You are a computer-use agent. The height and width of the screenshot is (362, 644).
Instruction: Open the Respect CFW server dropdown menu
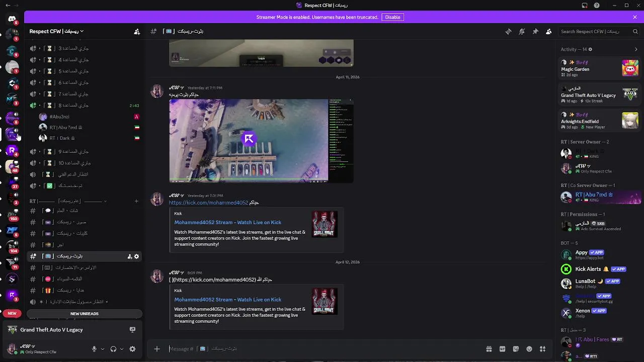(56, 31)
